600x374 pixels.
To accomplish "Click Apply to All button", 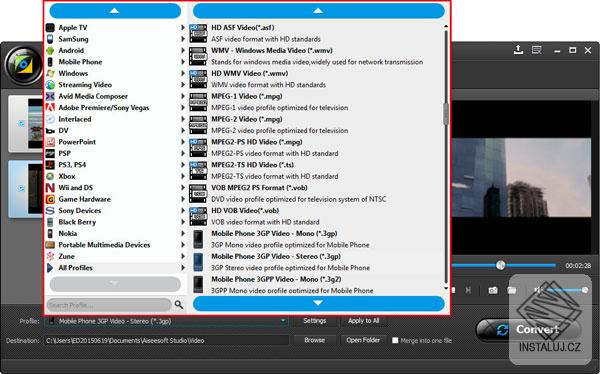I will click(x=364, y=321).
